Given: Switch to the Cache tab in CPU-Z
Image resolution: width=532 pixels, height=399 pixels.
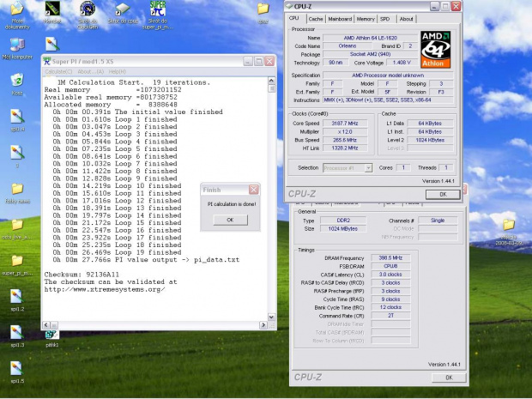Looking at the screenshot, I should (316, 19).
